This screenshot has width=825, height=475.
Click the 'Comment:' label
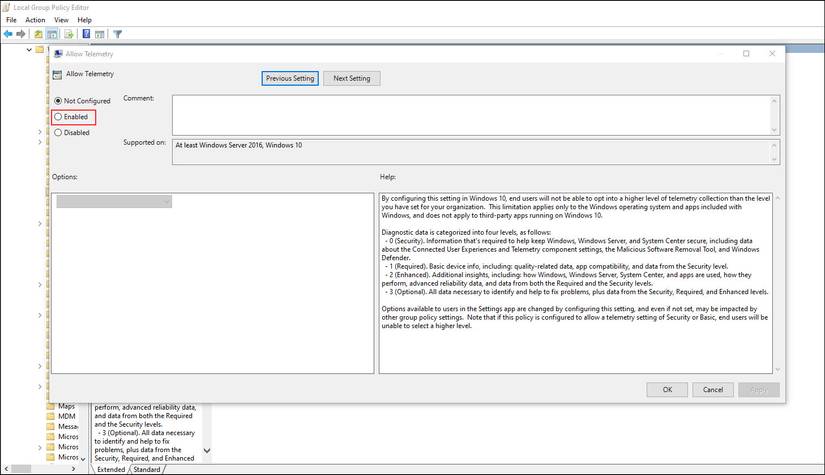(x=138, y=98)
